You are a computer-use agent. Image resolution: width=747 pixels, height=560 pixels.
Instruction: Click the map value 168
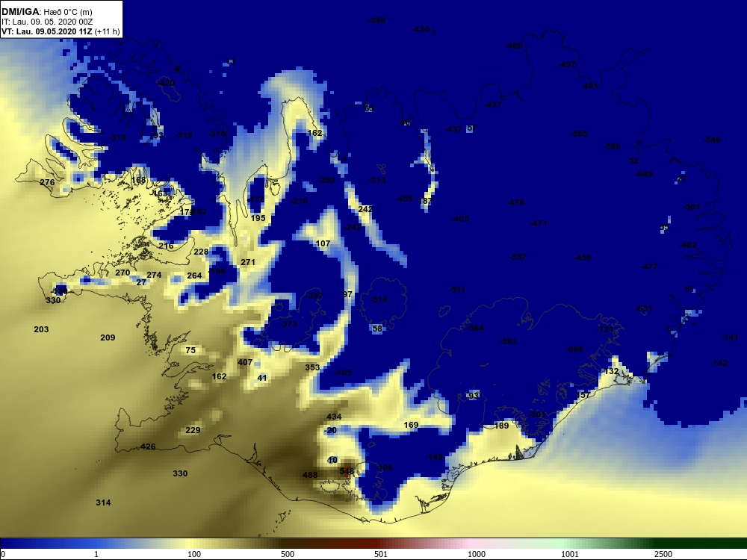pyautogui.click(x=139, y=180)
